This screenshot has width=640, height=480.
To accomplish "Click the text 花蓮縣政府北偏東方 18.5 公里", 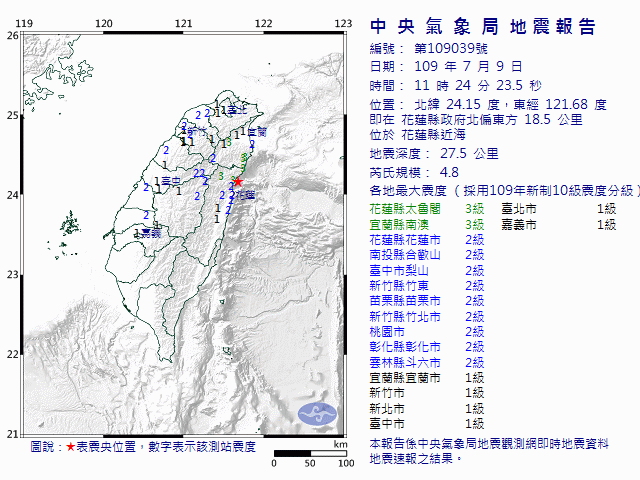I will pos(492,120).
